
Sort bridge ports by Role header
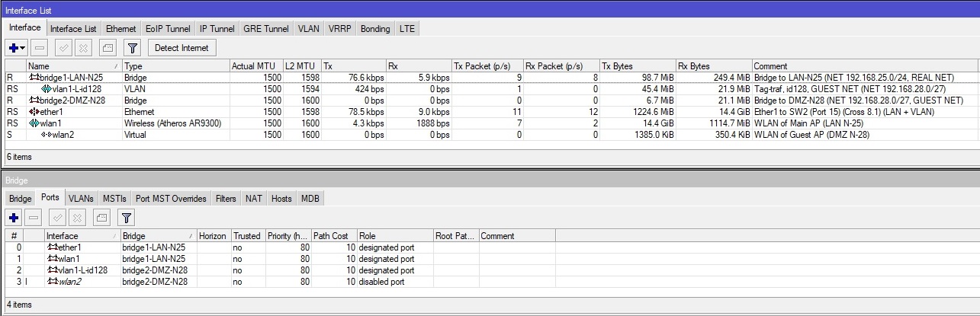[x=395, y=236]
